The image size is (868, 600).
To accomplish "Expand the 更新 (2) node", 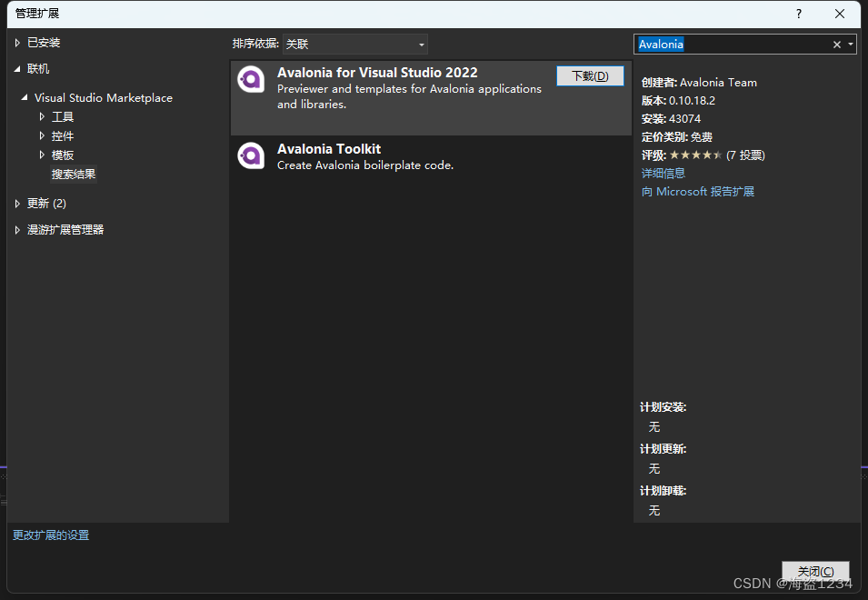I will pos(17,203).
